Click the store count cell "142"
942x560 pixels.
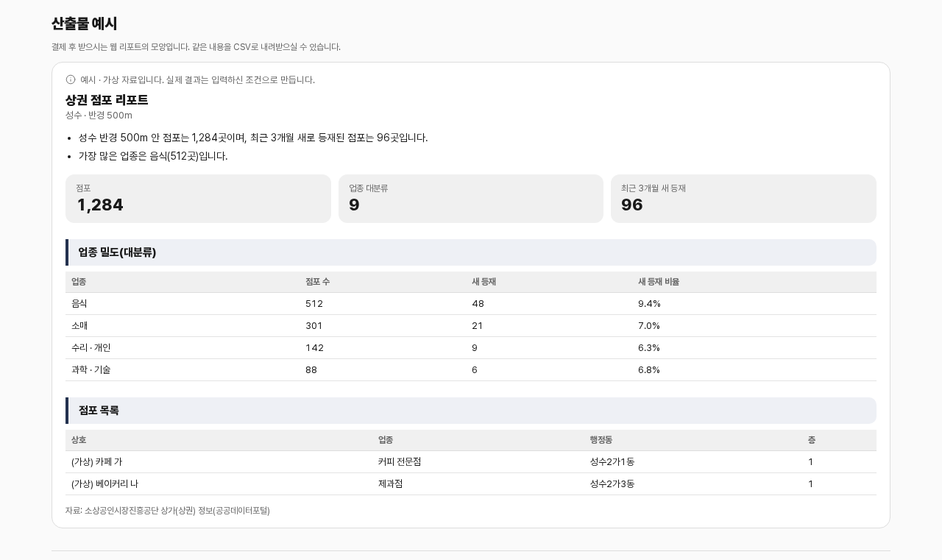click(x=314, y=348)
